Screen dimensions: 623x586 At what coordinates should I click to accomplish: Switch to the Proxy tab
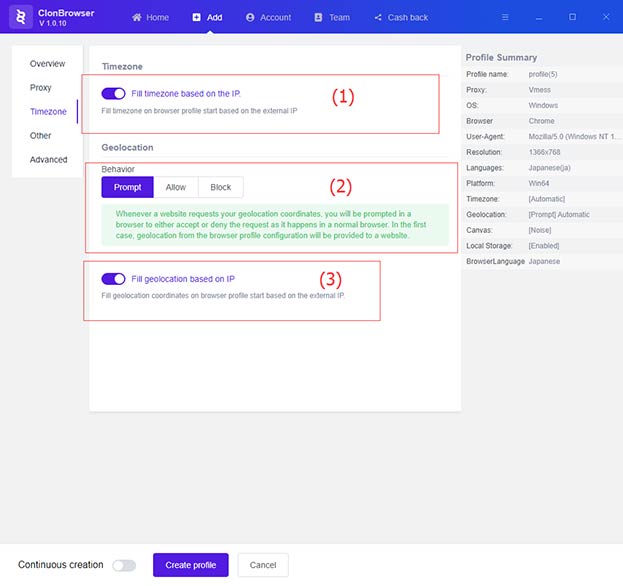(x=41, y=87)
